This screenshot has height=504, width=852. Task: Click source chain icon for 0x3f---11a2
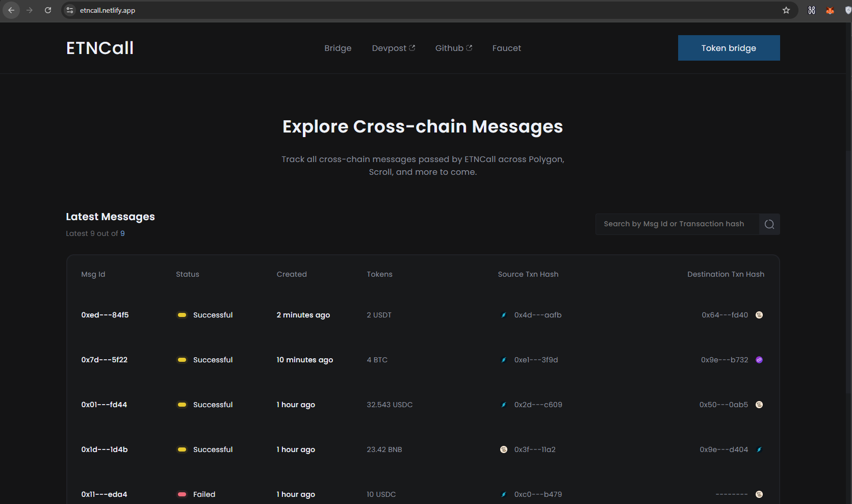pos(504,449)
